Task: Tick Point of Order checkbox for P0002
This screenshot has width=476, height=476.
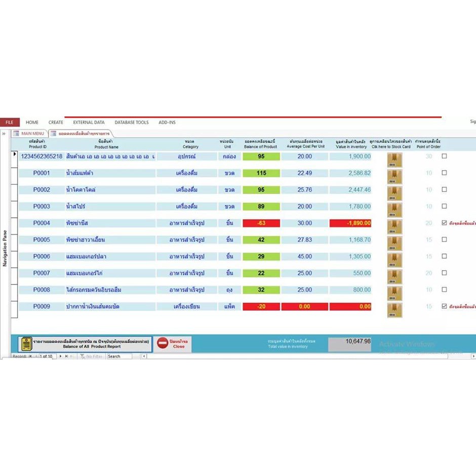Action: coord(444,189)
